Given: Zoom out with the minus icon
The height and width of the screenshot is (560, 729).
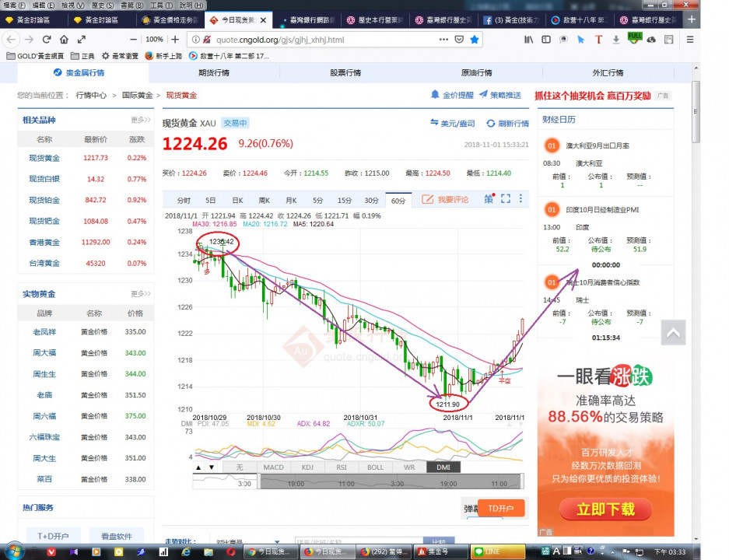Looking at the screenshot, I should tap(134, 40).
